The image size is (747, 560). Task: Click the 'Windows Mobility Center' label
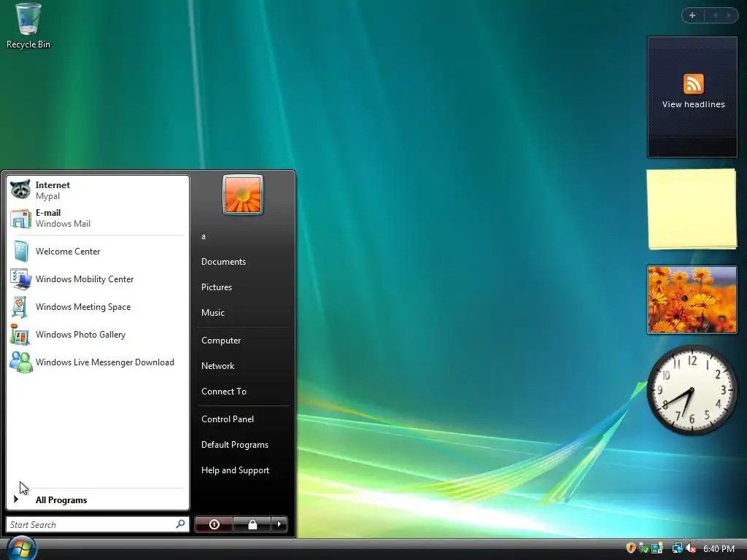pos(85,279)
